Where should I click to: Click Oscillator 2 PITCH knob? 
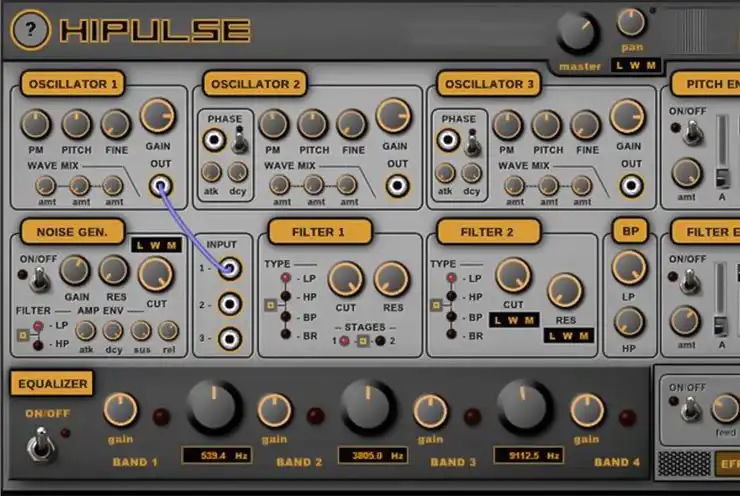pos(313,125)
